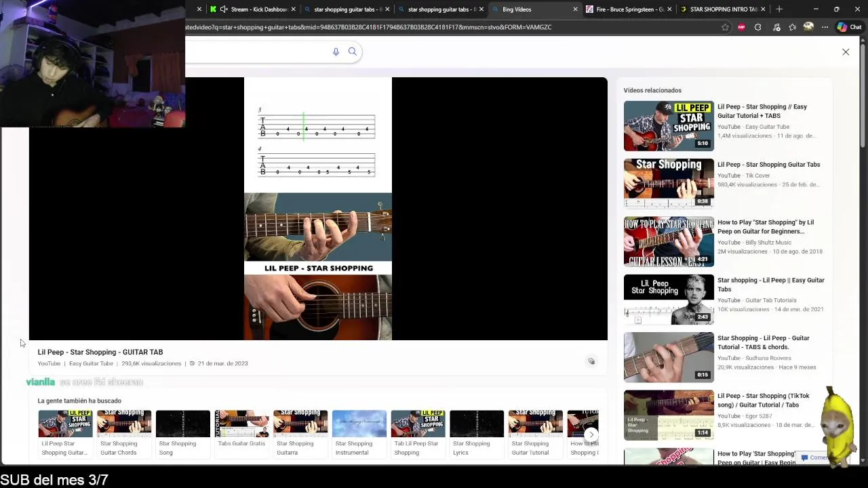Open suggestion Tabs Guitar Gratis

click(x=242, y=434)
